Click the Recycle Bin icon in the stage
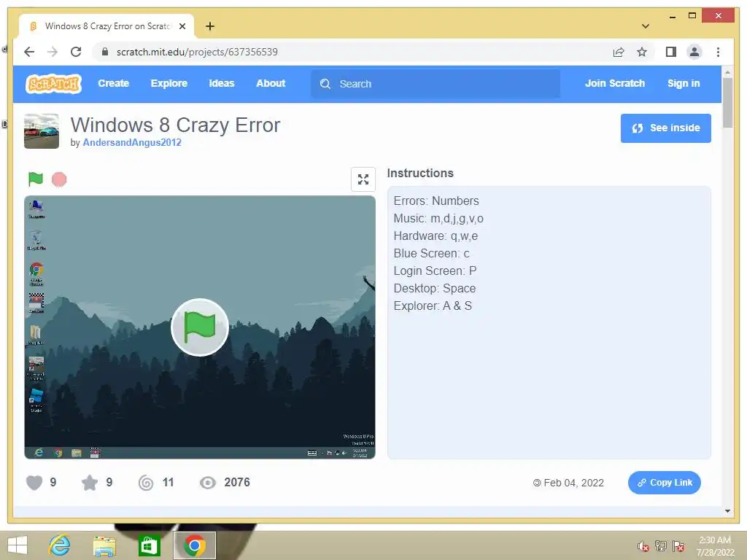Viewport: 747px width, 560px height. (36, 241)
